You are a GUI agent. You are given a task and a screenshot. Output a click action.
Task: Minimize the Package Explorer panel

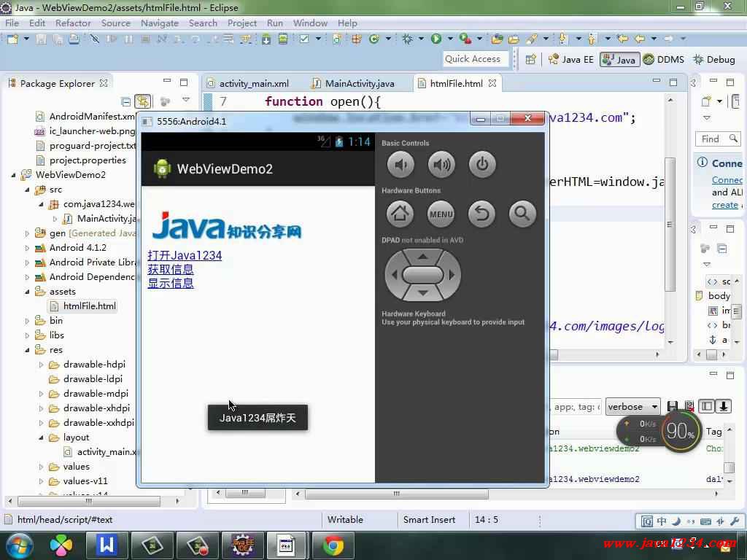coord(167,82)
